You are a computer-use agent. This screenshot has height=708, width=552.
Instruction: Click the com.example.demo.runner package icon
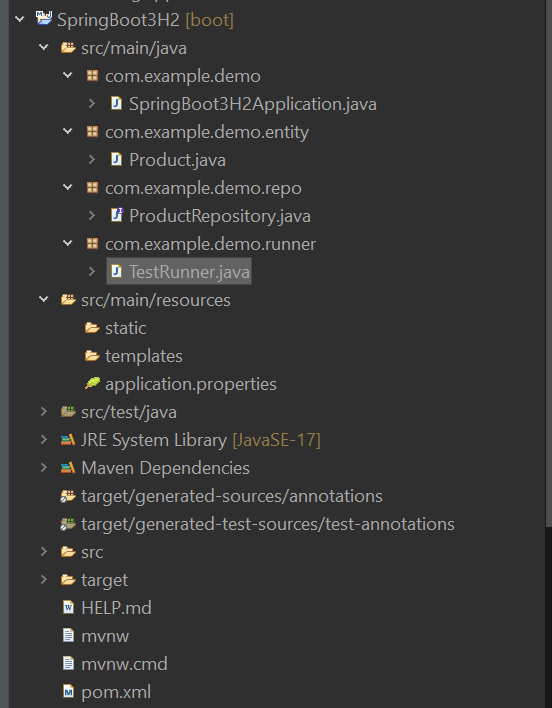click(92, 243)
